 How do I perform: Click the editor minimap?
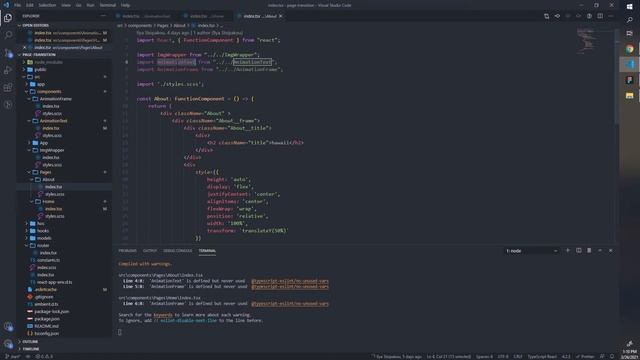(x=588, y=41)
